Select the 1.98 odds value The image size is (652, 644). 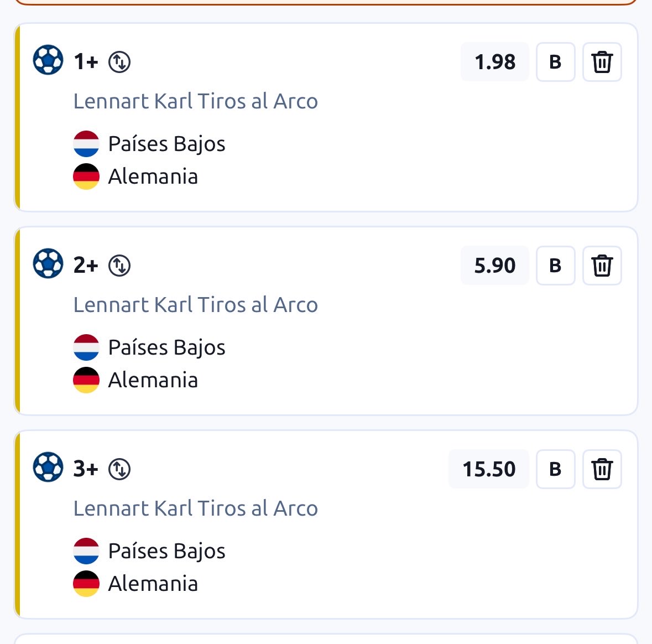click(x=495, y=62)
